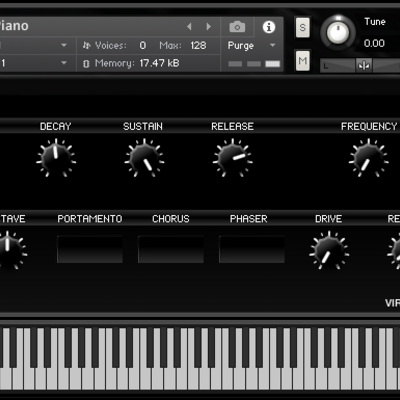Click the Decay knob

(x=56, y=158)
